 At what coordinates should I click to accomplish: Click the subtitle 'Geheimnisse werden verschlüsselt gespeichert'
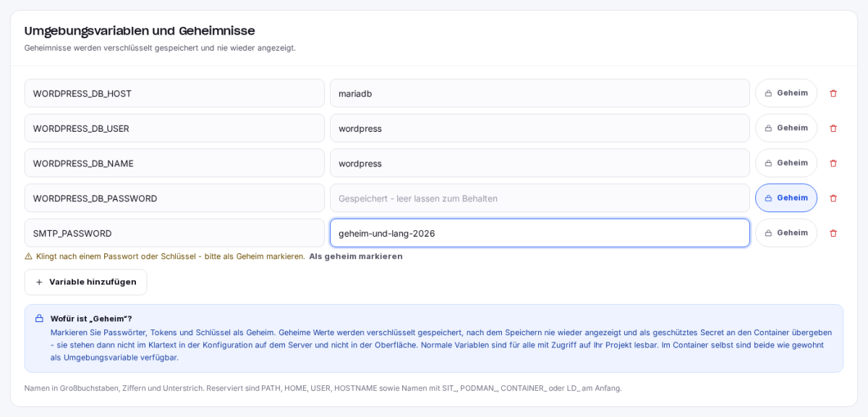[x=160, y=48]
